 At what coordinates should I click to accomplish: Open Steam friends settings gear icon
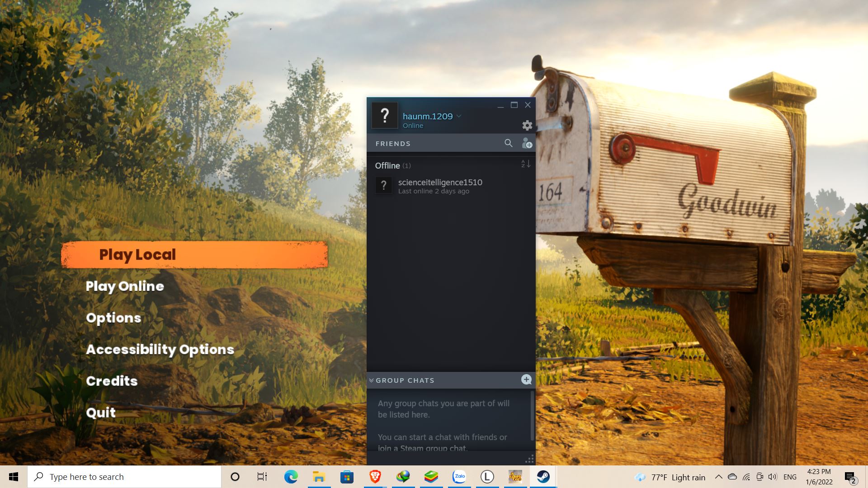coord(526,125)
